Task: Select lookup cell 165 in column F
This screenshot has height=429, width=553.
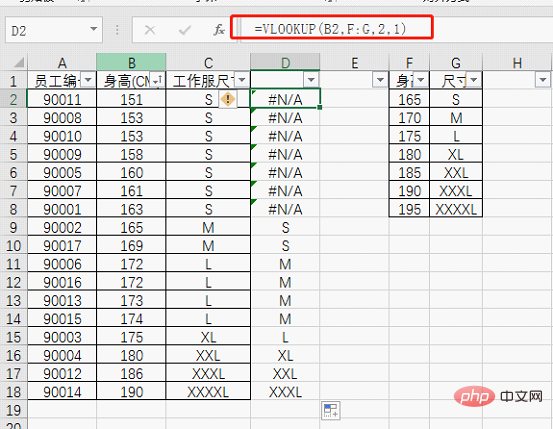Action: [x=409, y=99]
